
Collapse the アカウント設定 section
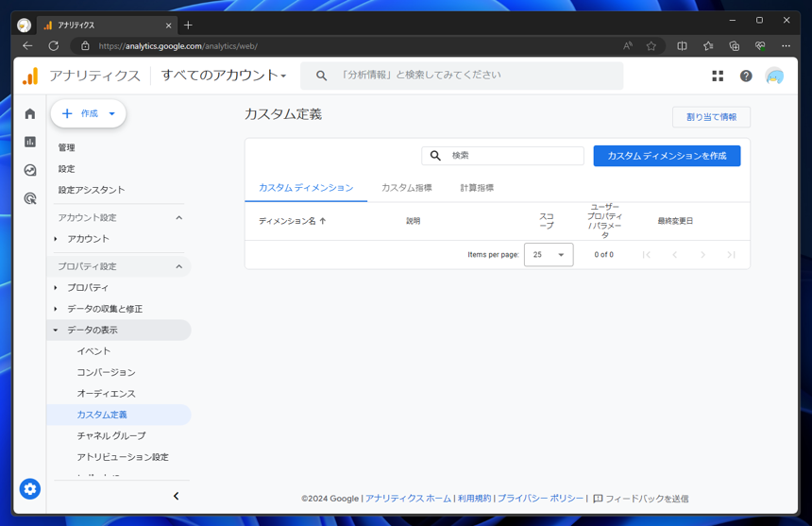click(x=178, y=218)
